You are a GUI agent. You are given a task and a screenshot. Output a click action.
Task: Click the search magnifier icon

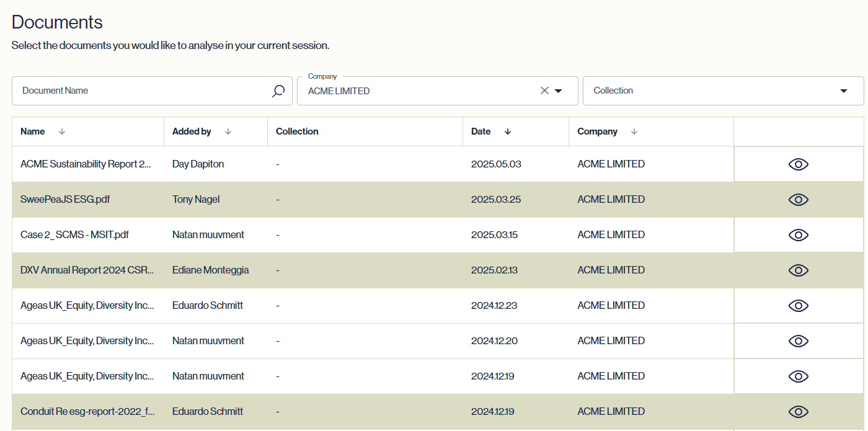(278, 91)
